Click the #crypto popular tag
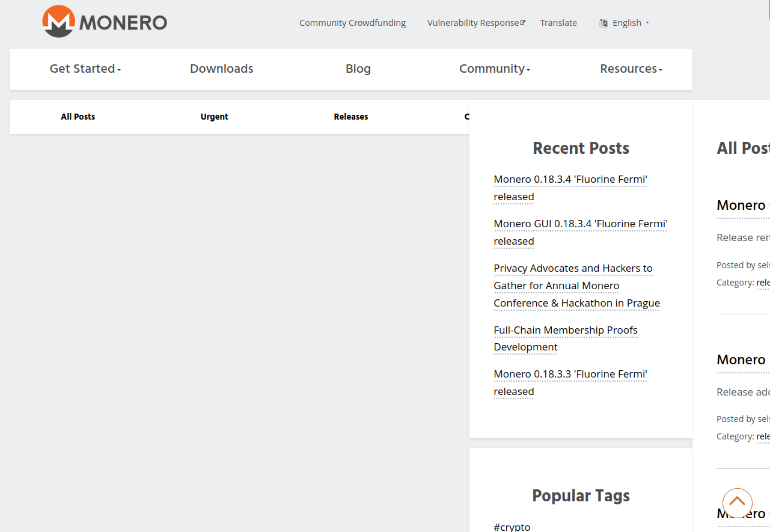Image resolution: width=770 pixels, height=532 pixels. pyautogui.click(x=512, y=527)
